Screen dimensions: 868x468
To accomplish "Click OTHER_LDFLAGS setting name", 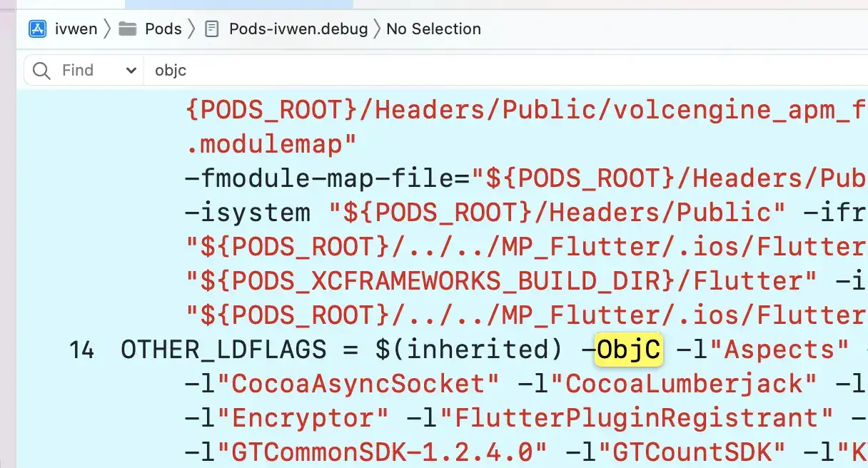I will click(x=223, y=350).
